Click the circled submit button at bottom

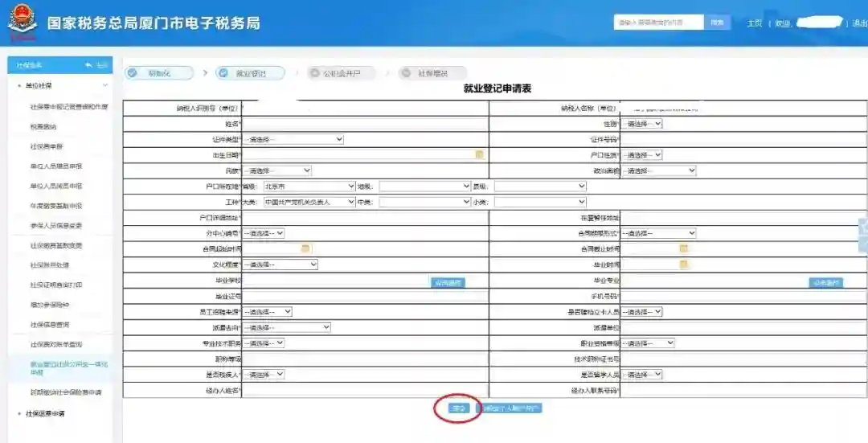click(459, 408)
